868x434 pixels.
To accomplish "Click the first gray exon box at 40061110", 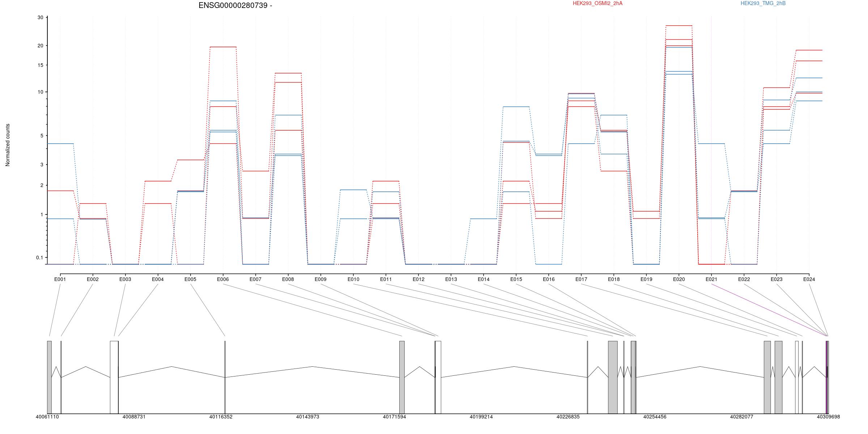I will pyautogui.click(x=49, y=377).
